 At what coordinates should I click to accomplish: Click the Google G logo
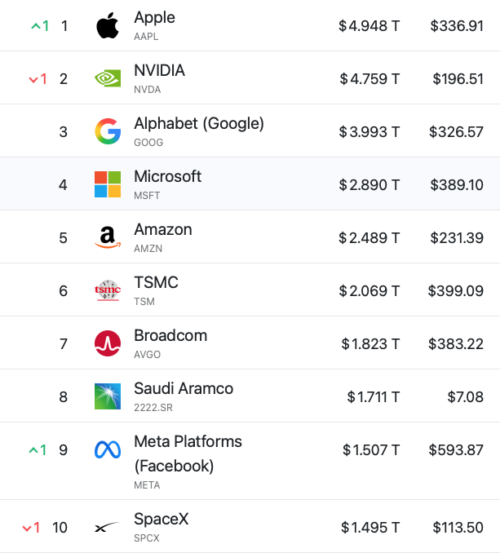(108, 131)
